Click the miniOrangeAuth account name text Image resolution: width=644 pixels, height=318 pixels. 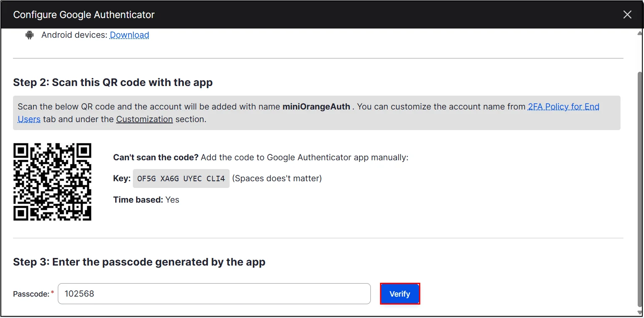tap(316, 107)
